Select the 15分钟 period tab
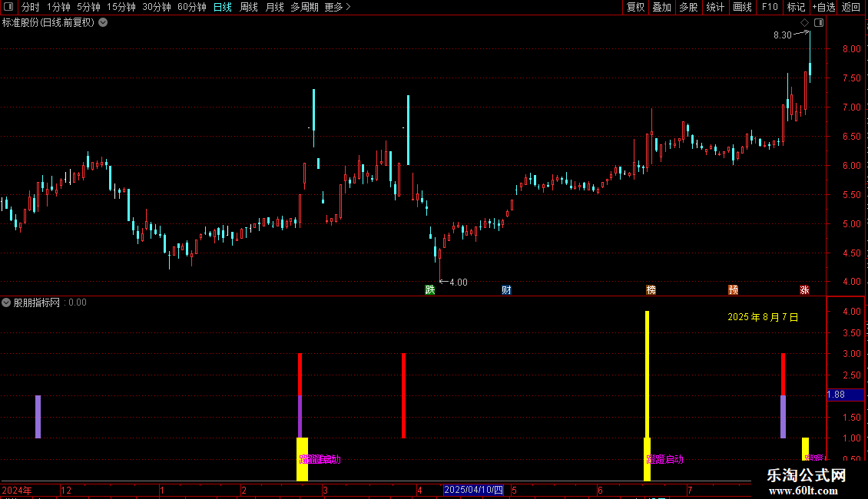868x499 pixels. coord(121,7)
